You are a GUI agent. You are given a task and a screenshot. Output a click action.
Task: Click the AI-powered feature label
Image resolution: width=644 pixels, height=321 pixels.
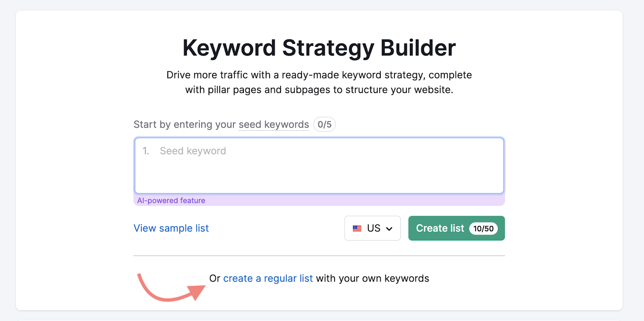point(171,200)
